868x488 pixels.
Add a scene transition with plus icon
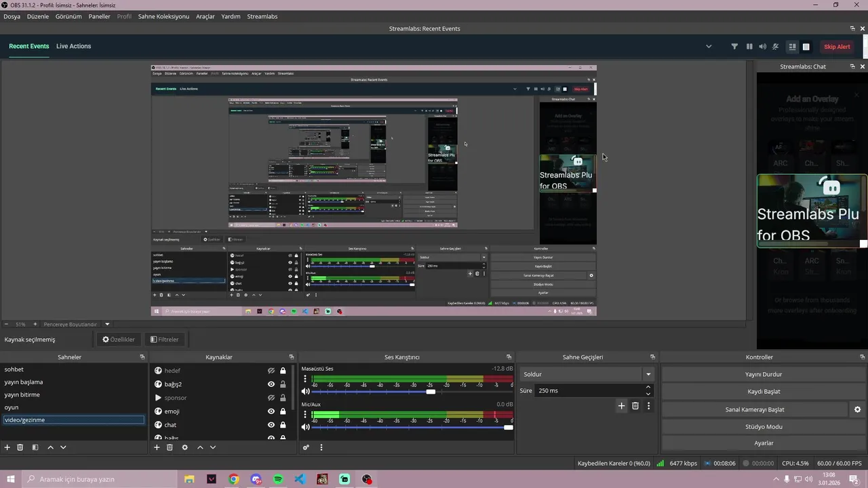pyautogui.click(x=621, y=406)
